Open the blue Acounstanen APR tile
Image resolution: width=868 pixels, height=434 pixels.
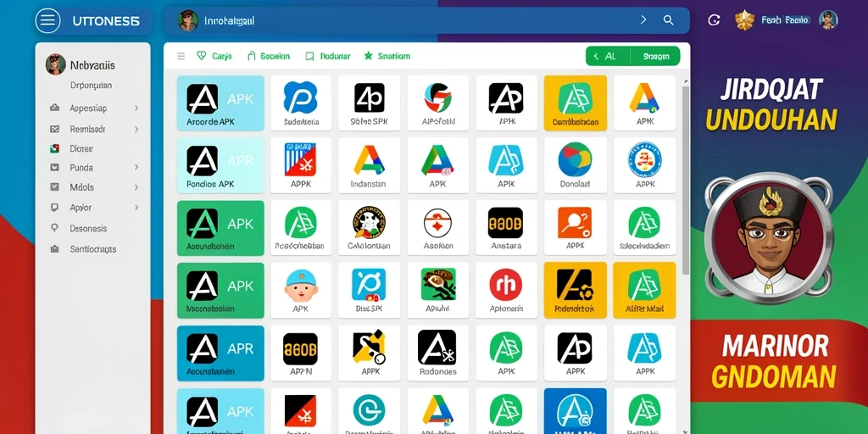[220, 353]
